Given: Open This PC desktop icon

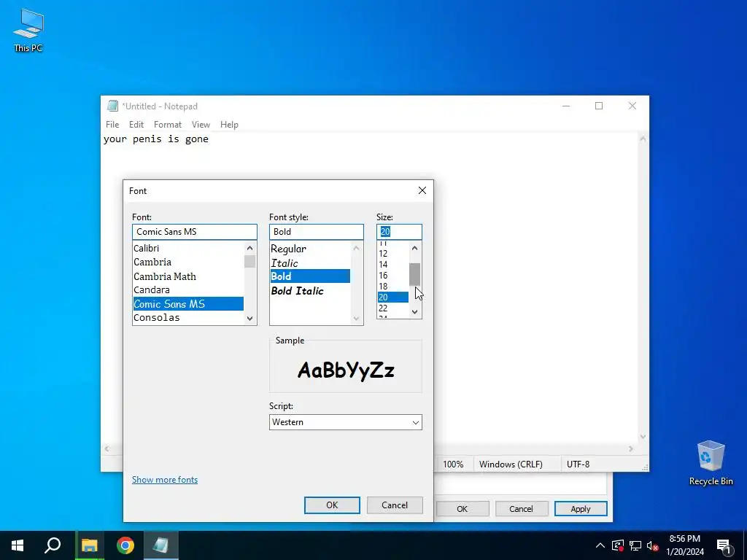Looking at the screenshot, I should [x=28, y=30].
